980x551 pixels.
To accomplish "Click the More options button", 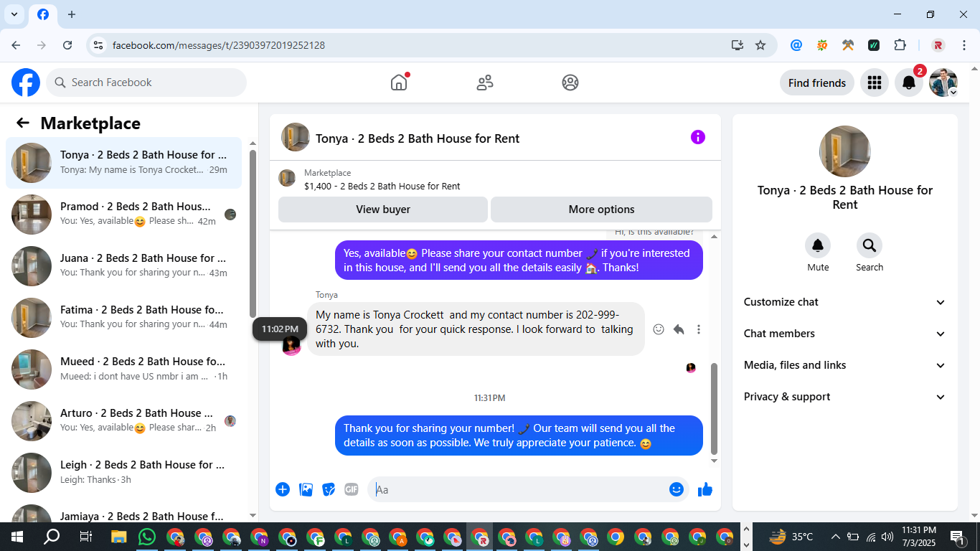I will coord(601,209).
